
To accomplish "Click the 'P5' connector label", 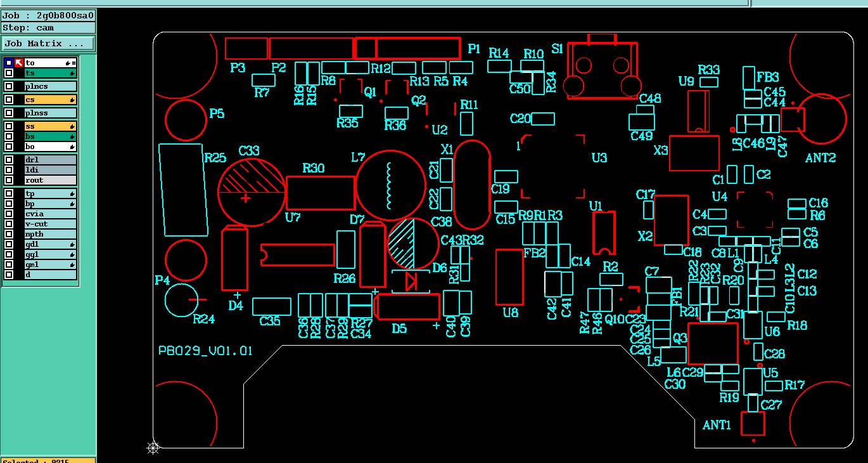I will (x=217, y=113).
